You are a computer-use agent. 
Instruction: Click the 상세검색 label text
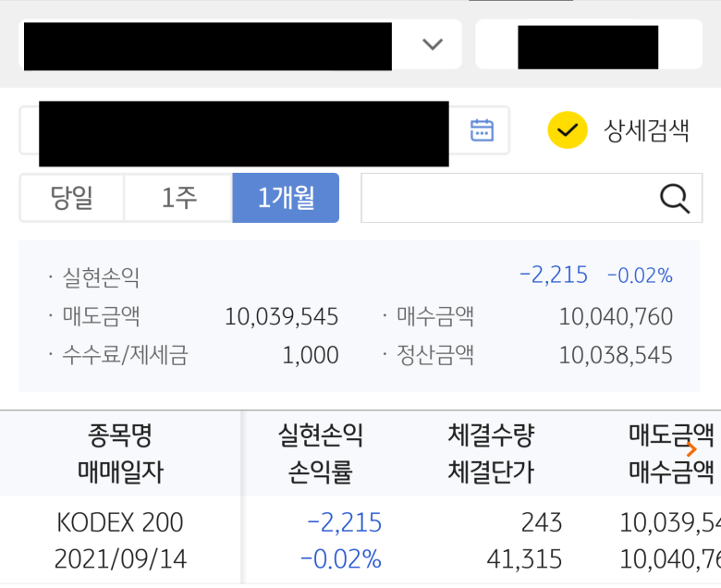click(x=646, y=131)
